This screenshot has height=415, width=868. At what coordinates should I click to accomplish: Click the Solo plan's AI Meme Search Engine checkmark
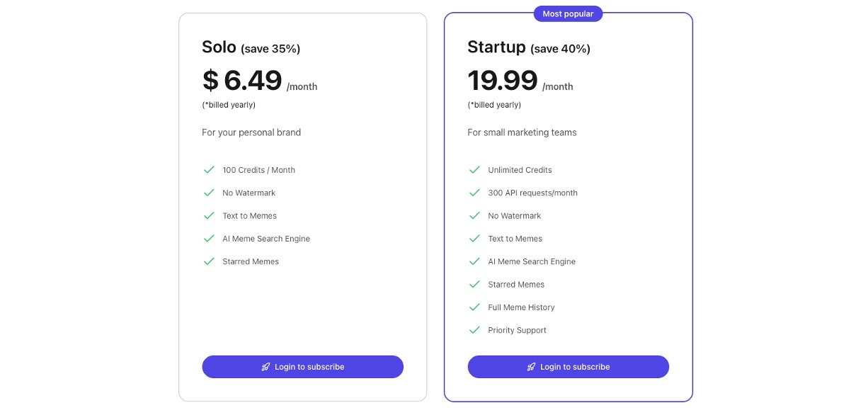click(x=209, y=239)
